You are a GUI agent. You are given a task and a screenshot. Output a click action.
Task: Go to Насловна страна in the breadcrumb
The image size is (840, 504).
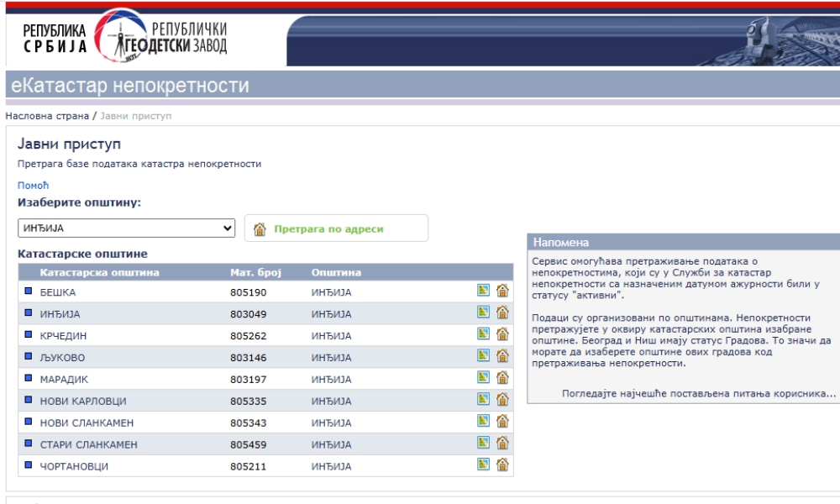pos(45,115)
